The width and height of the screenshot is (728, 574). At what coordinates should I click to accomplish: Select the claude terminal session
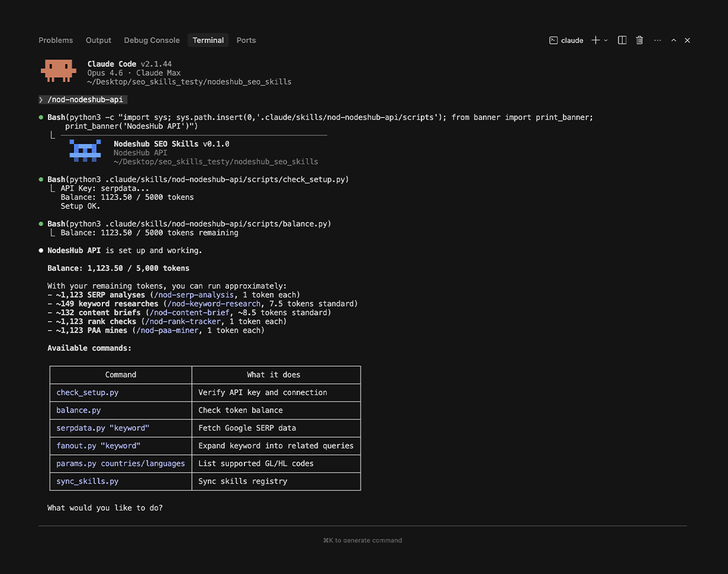566,40
